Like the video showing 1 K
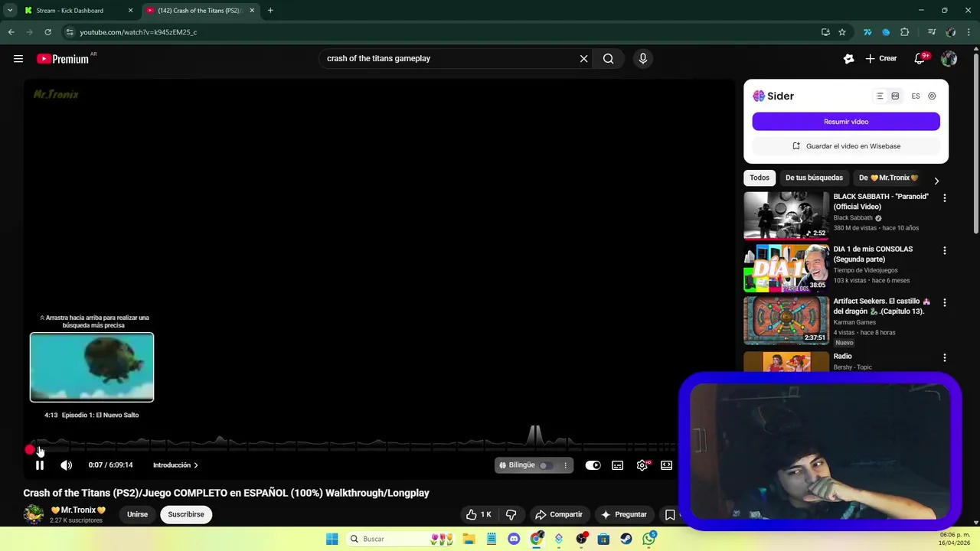The height and width of the screenshot is (551, 980). tap(479, 514)
